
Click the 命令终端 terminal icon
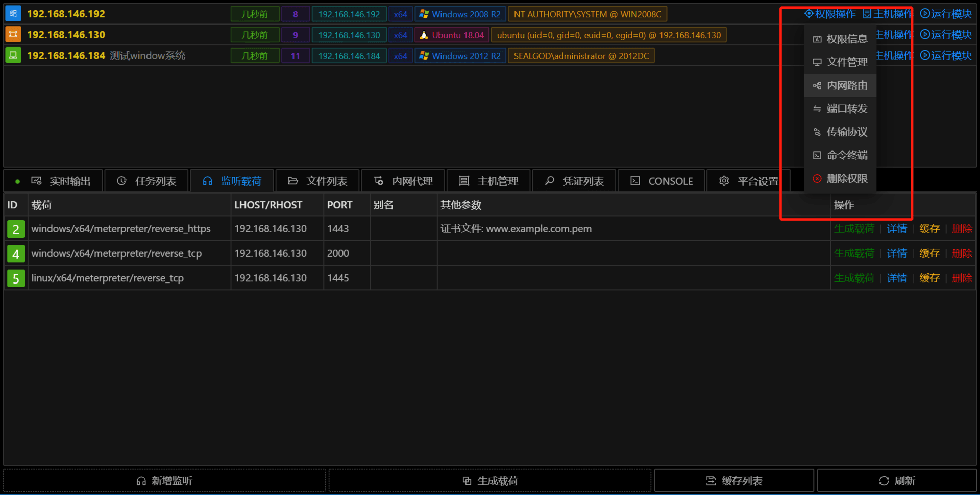pos(817,155)
